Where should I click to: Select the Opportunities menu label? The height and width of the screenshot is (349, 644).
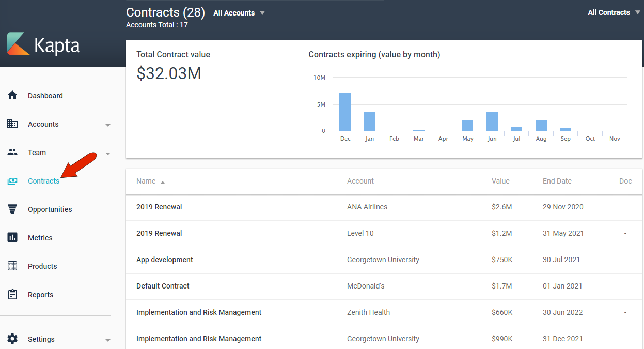coord(50,209)
